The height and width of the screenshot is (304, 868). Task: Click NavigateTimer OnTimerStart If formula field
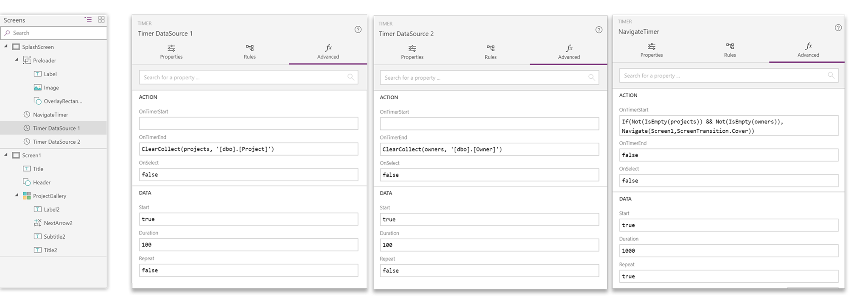[729, 126]
